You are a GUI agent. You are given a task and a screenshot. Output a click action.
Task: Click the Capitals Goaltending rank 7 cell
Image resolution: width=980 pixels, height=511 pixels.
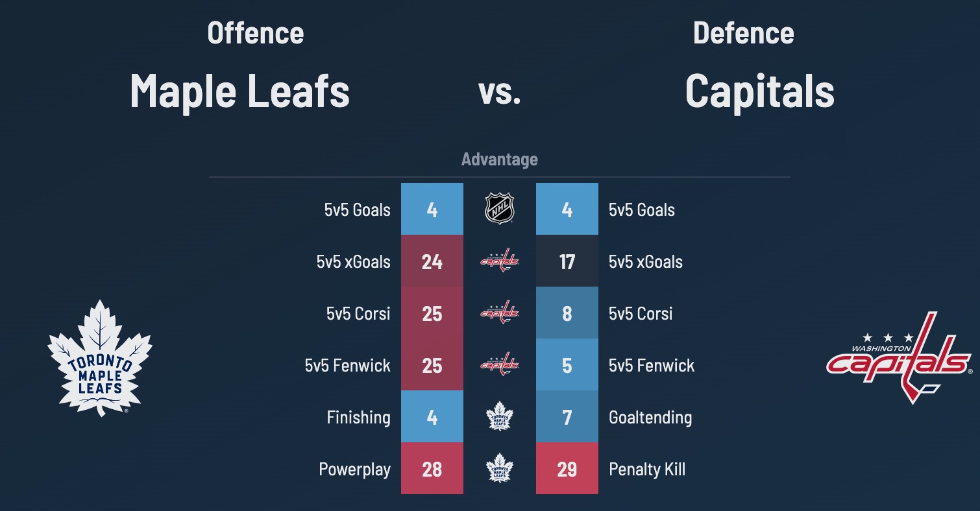pyautogui.click(x=567, y=416)
